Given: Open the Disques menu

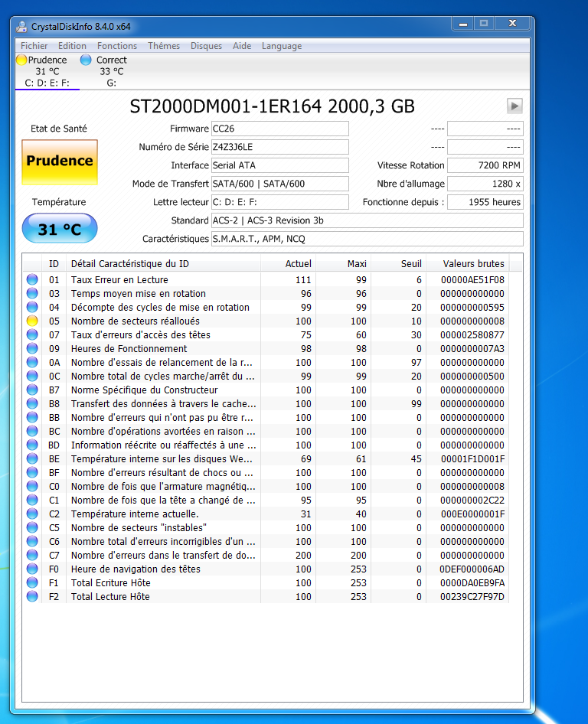Looking at the screenshot, I should tap(206, 46).
